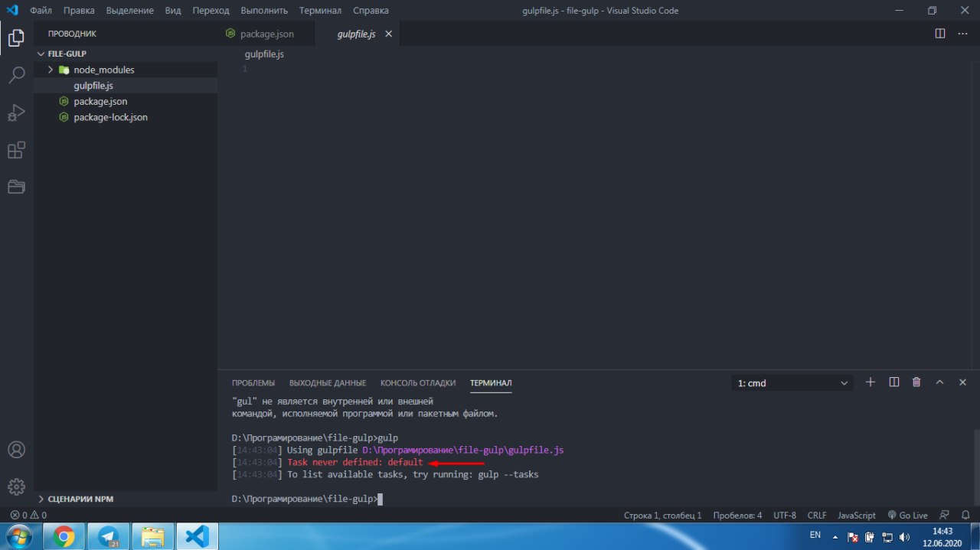The width and height of the screenshot is (980, 550).
Task: Open the Extensions view
Action: pyautogui.click(x=16, y=150)
